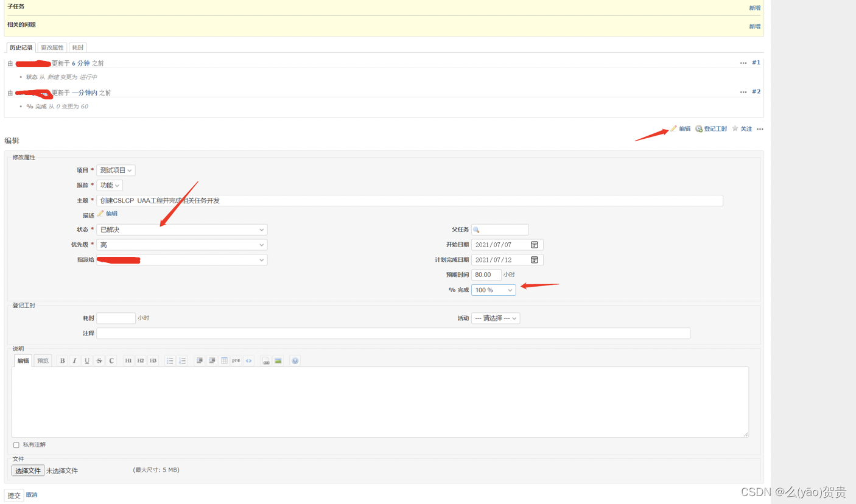Focus the 开始日期 date field

click(x=507, y=245)
